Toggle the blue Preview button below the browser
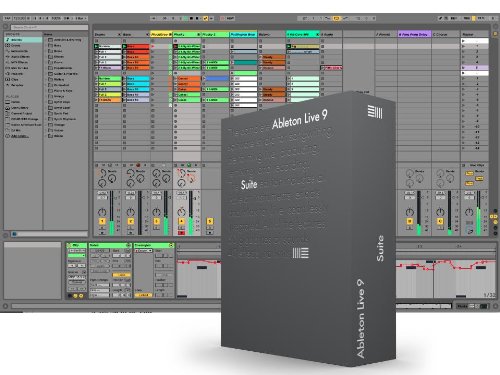The height and width of the screenshot is (375, 500). pos(14,234)
